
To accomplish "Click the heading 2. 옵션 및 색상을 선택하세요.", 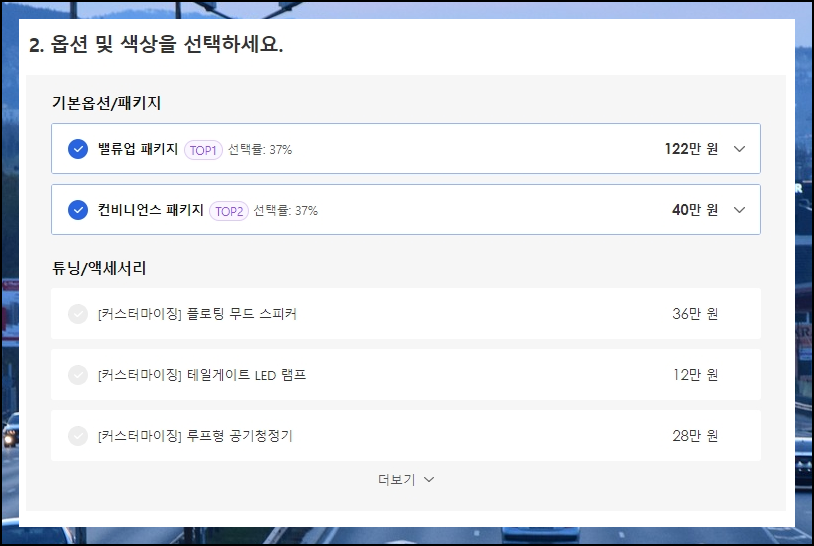I will coord(156,45).
